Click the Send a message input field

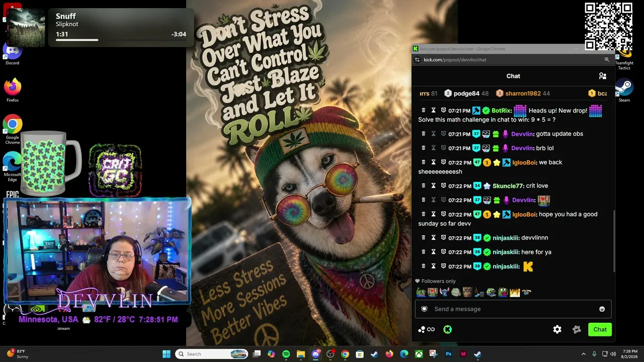(x=513, y=309)
